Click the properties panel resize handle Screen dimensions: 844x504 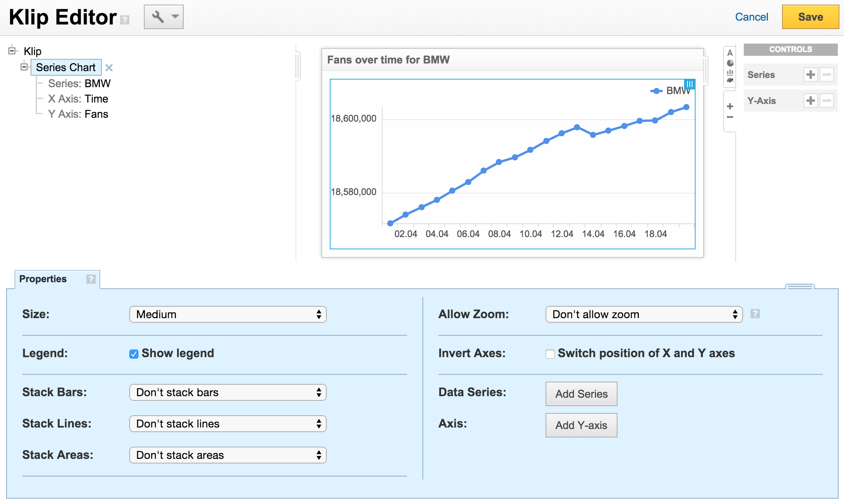tap(800, 286)
